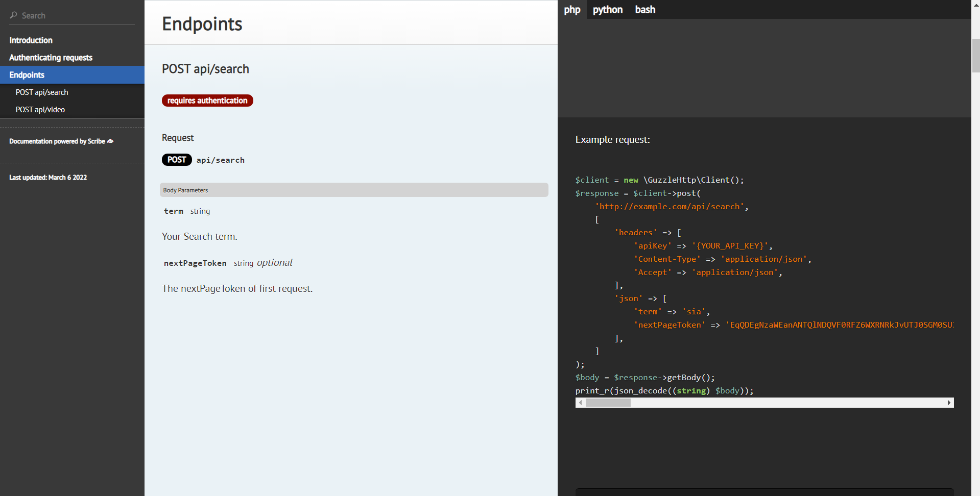Click the page scrollbar's up arrow
980x496 pixels.
975,4
